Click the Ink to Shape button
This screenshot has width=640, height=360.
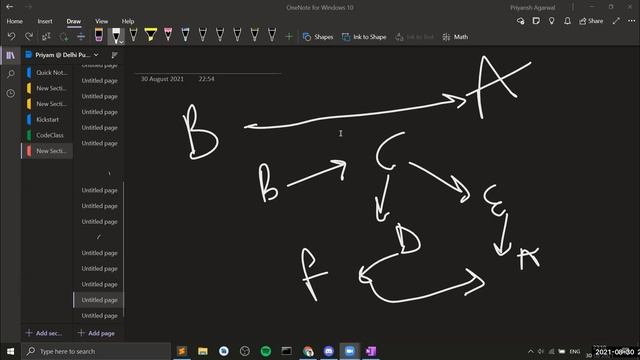364,37
